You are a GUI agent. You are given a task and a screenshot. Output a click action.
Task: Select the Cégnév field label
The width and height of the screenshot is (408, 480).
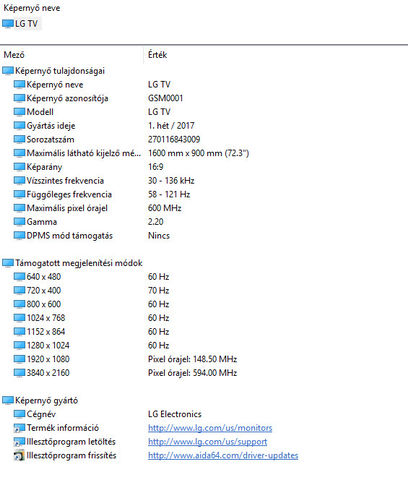(41, 414)
